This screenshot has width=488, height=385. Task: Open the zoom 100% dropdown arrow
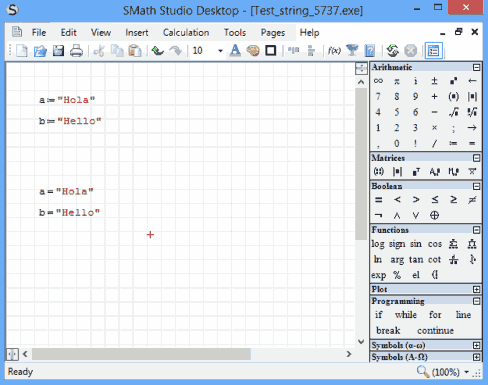pyautogui.click(x=467, y=372)
